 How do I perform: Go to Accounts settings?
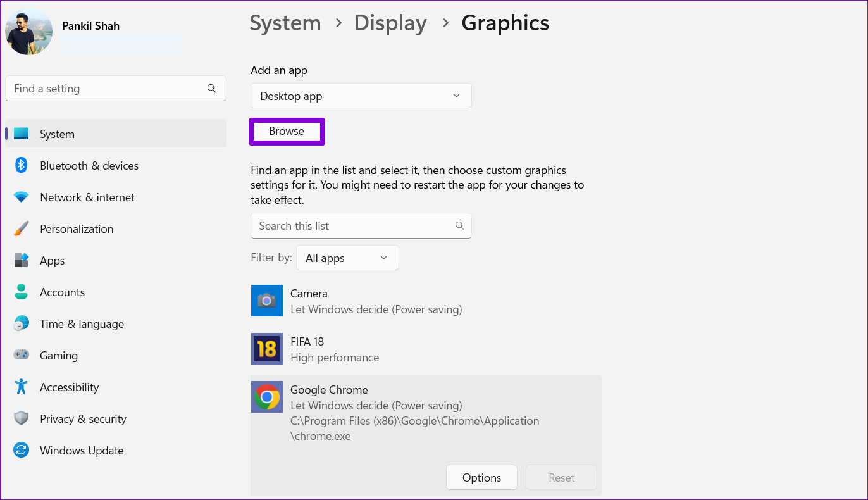[116, 292]
